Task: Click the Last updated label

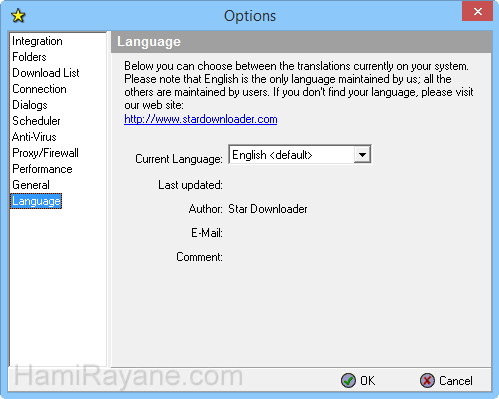Action: pos(190,185)
